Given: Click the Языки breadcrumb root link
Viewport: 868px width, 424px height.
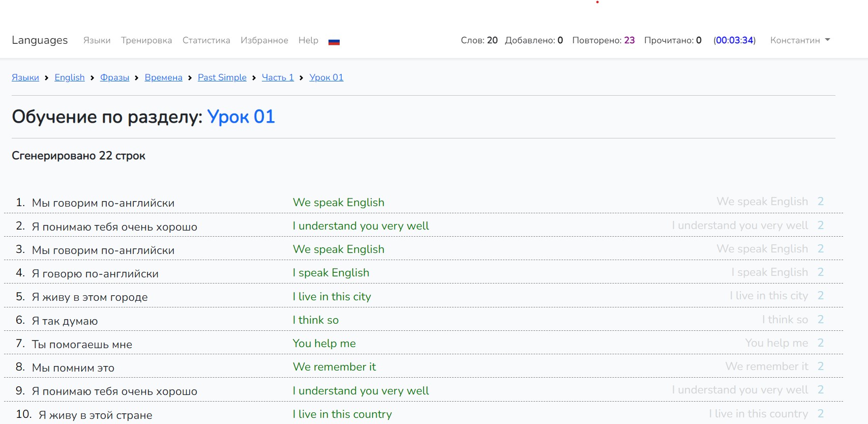Looking at the screenshot, I should tap(25, 77).
